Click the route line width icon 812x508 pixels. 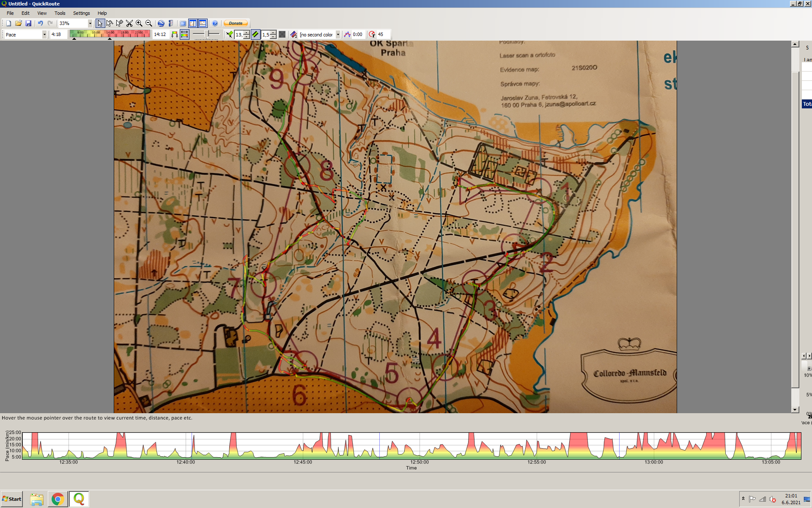[229, 35]
